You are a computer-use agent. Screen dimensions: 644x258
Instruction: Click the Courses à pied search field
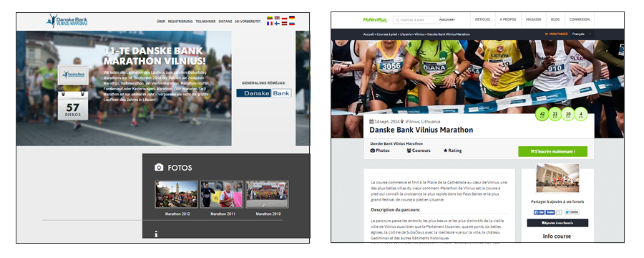point(416,20)
